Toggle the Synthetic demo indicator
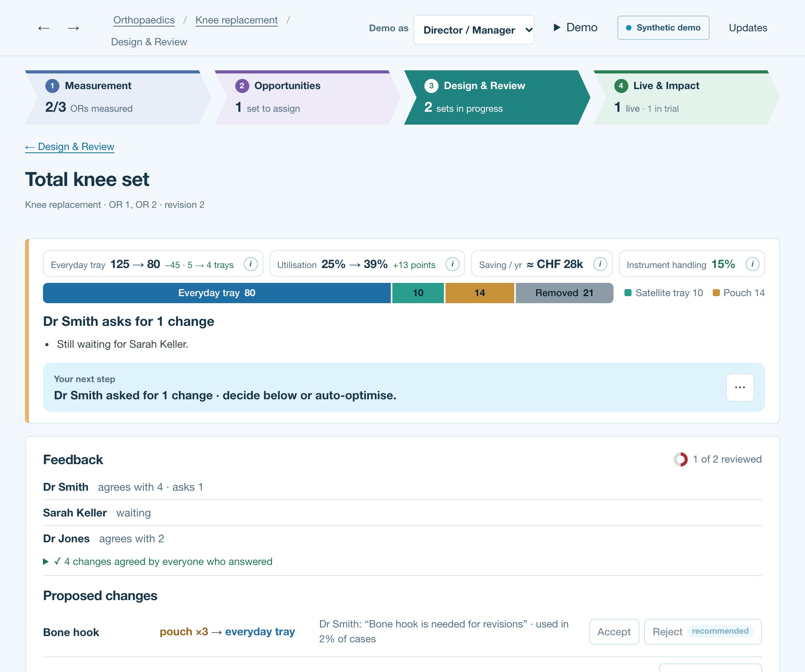 click(663, 28)
